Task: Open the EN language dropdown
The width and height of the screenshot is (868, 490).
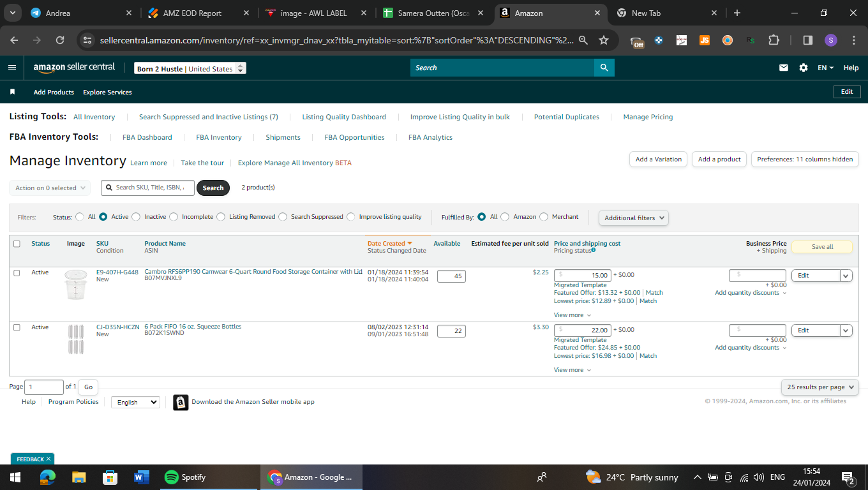Action: 825,68
